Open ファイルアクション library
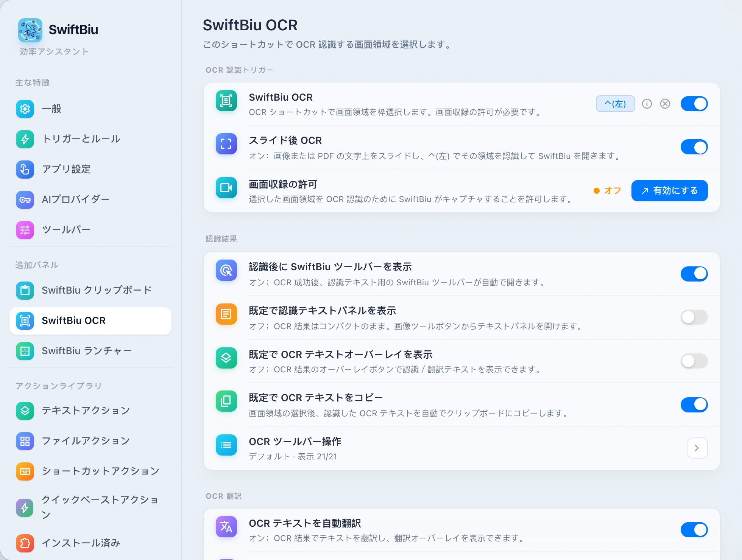The image size is (742, 560). point(90,441)
